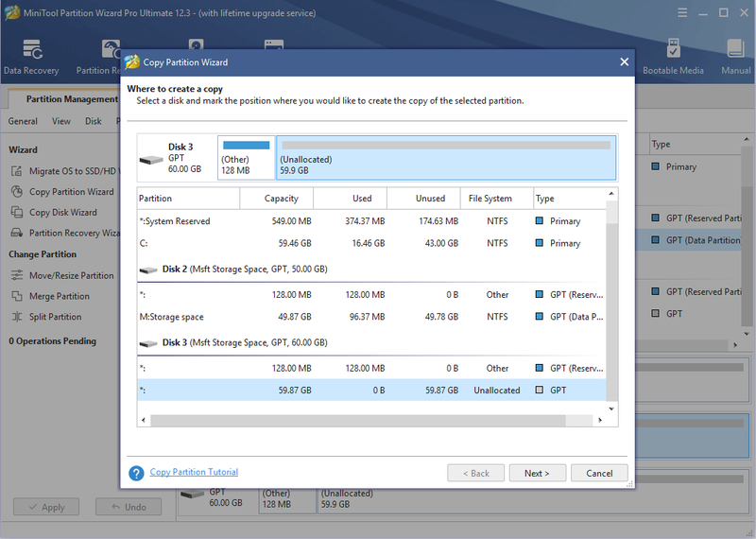Image resolution: width=756 pixels, height=539 pixels.
Task: Close the Copy Partition Wizard dialog
Action: coord(624,62)
